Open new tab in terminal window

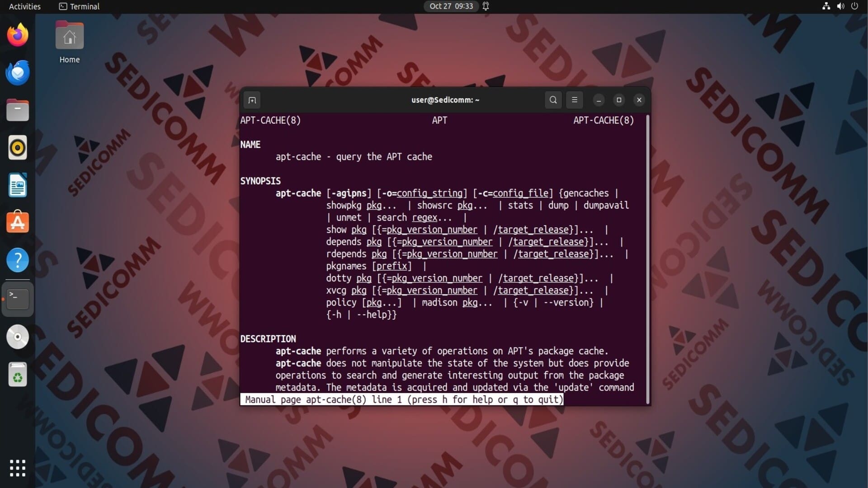point(252,100)
